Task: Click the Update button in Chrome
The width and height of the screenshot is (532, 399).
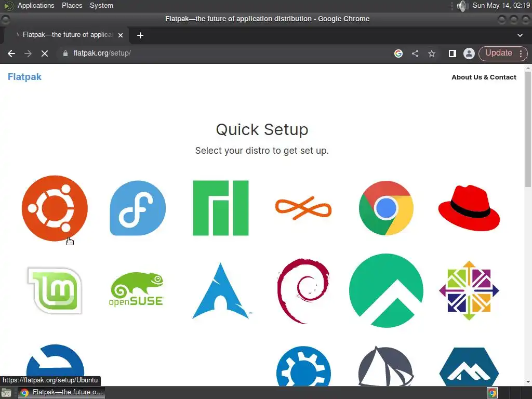Action: pos(498,53)
